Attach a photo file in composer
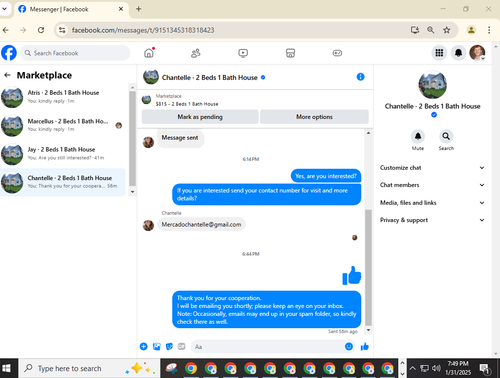This screenshot has width=500, height=378. [157, 347]
